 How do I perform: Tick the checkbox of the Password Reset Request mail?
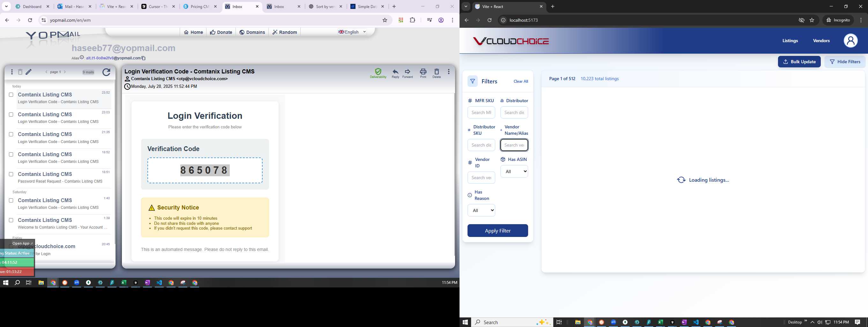point(11,174)
